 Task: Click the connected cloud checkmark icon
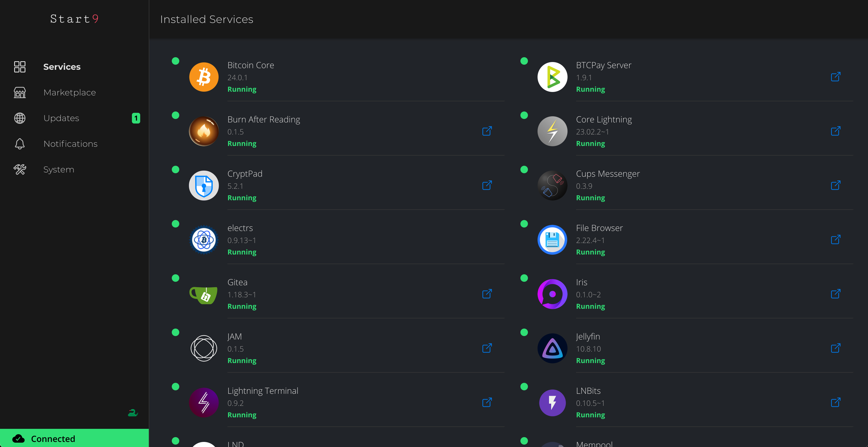pyautogui.click(x=18, y=439)
